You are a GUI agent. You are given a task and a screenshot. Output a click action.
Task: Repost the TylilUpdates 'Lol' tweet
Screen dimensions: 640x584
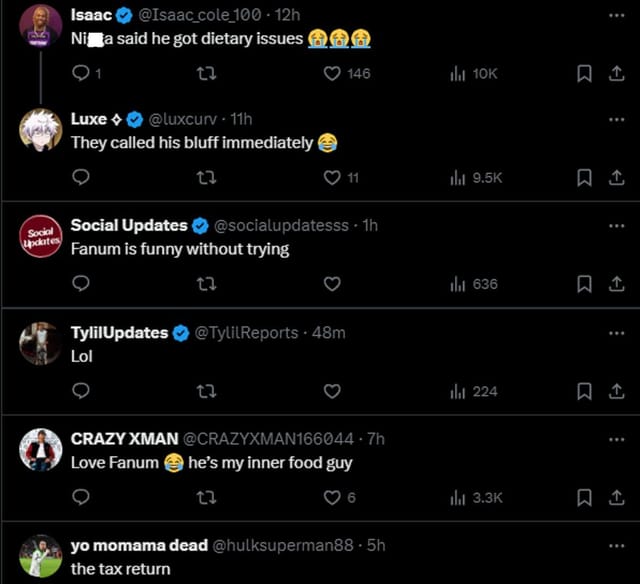click(207, 391)
